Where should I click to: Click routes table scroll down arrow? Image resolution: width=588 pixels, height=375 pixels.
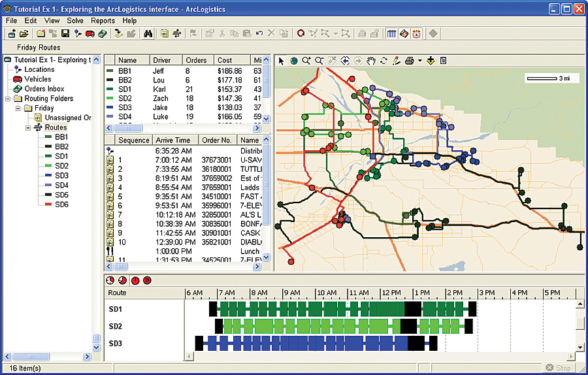pyautogui.click(x=267, y=119)
